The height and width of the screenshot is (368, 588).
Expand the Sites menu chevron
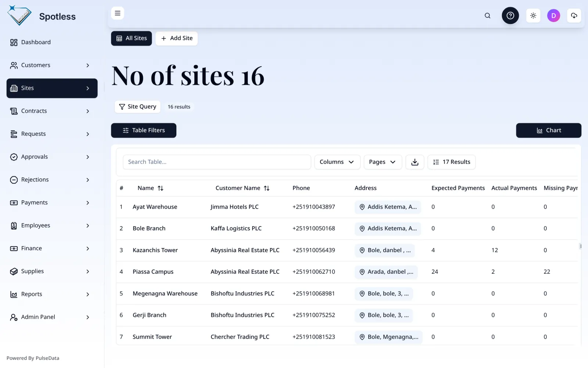[x=87, y=88]
